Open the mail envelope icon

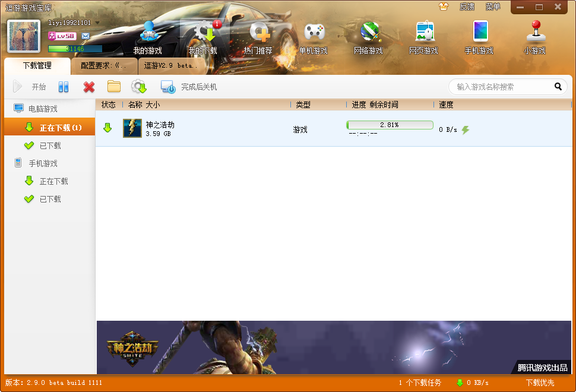coord(86,36)
